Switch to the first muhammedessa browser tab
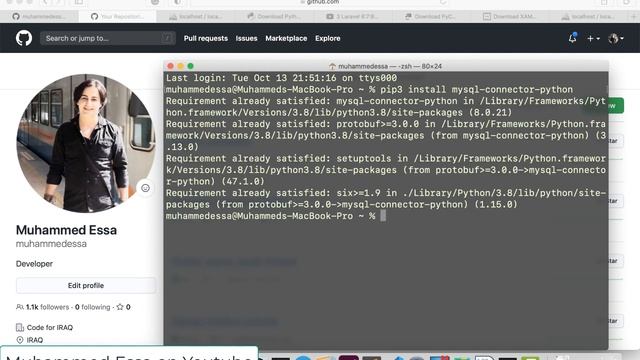The image size is (640, 360). (x=39, y=16)
